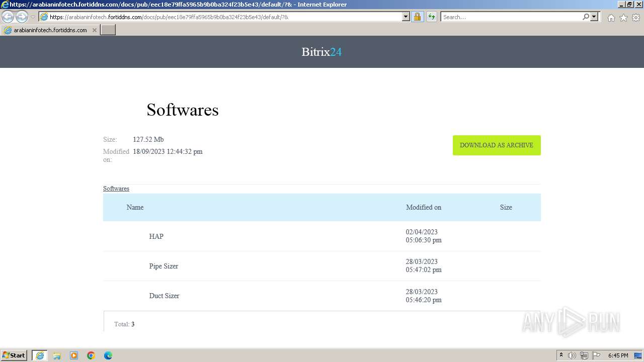Screen dimensions: 644x362
Task: Select the arabianinfotech.fortiddns.com tab
Action: 50,30
